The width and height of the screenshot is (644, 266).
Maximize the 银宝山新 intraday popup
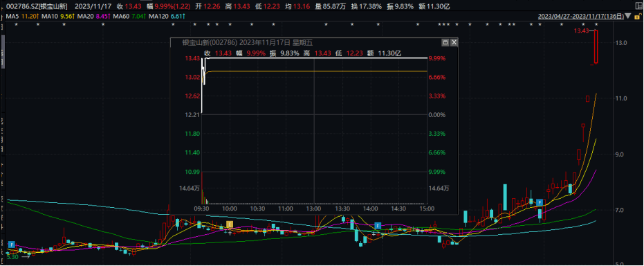click(x=445, y=42)
